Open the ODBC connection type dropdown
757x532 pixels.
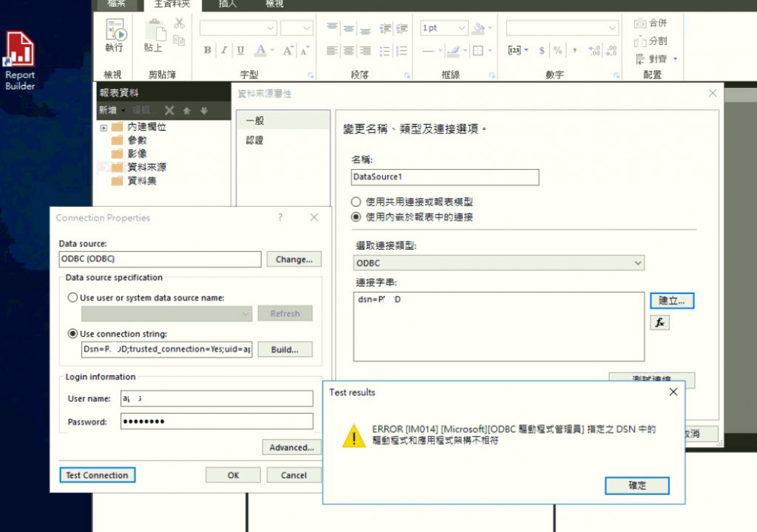(x=638, y=262)
